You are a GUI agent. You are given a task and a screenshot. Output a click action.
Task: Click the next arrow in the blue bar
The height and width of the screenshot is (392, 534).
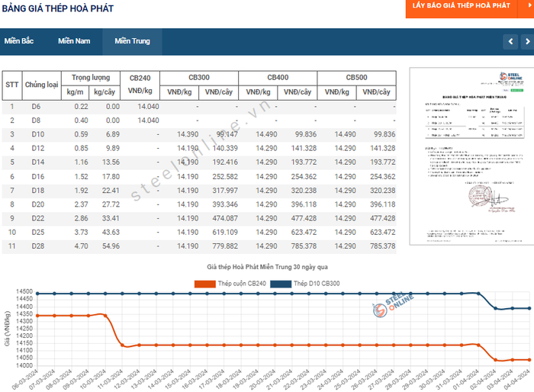click(x=526, y=41)
